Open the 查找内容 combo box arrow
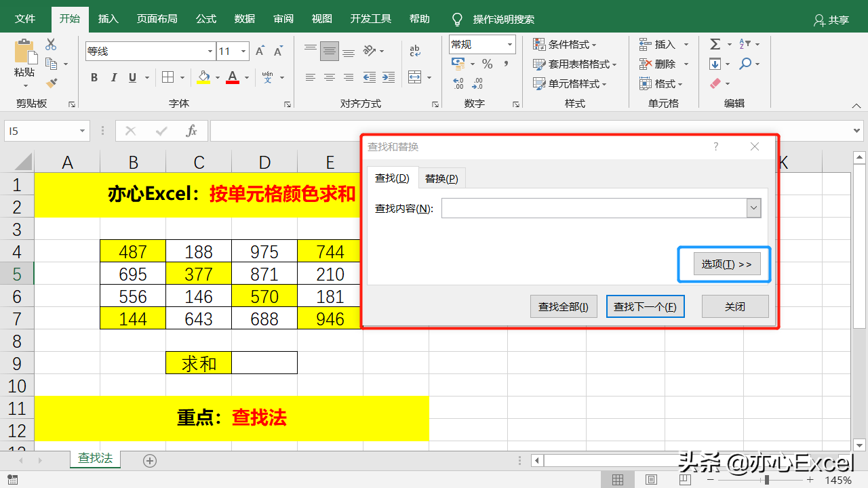This screenshot has width=868, height=488. point(753,208)
